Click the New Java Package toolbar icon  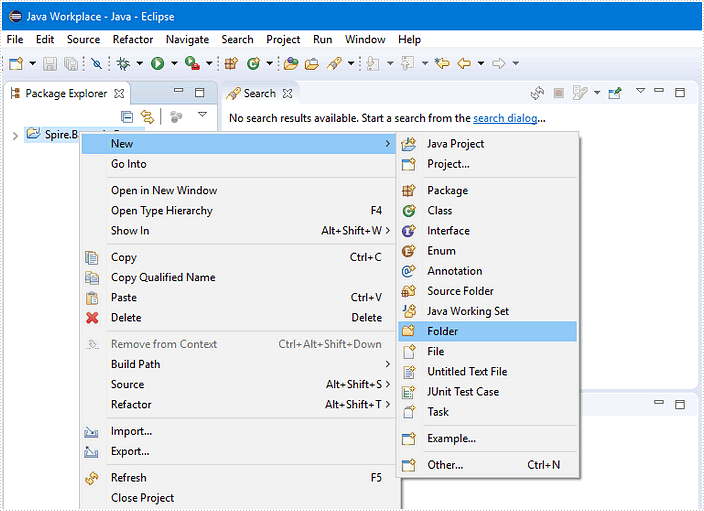point(231,64)
